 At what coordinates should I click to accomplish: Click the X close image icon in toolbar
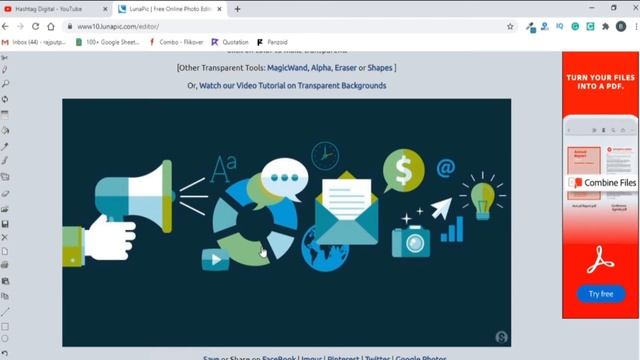pos(5,237)
